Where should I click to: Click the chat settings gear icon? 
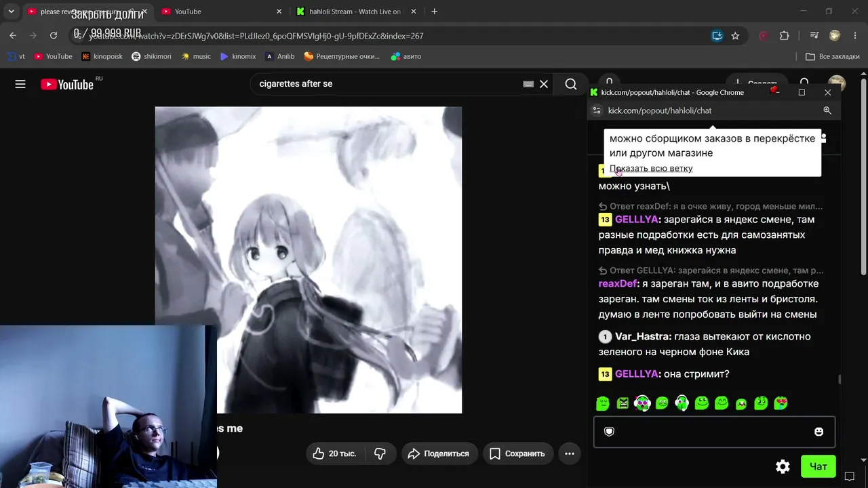point(783,466)
